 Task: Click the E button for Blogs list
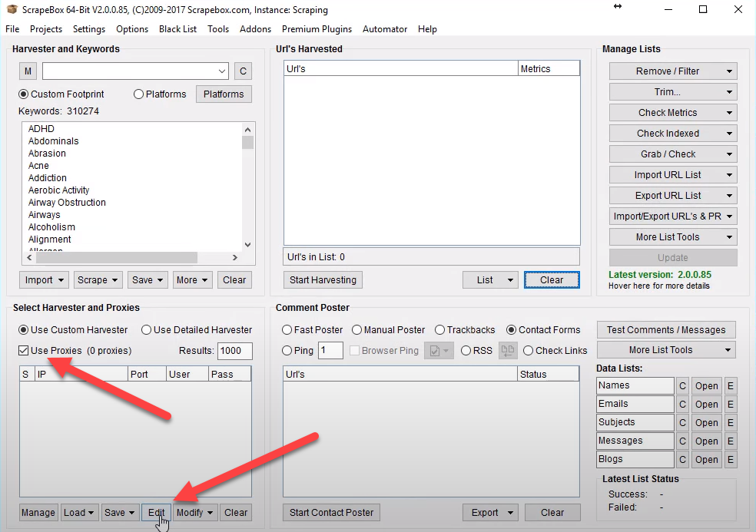click(730, 460)
